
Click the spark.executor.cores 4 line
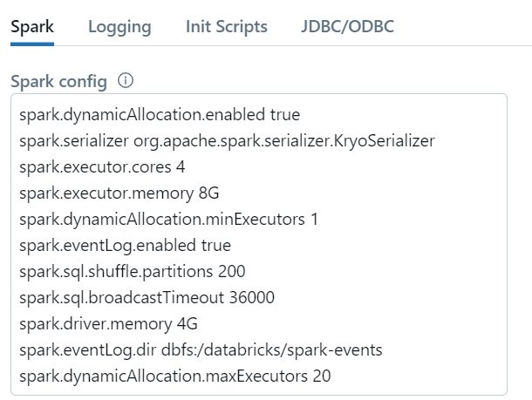pos(102,167)
